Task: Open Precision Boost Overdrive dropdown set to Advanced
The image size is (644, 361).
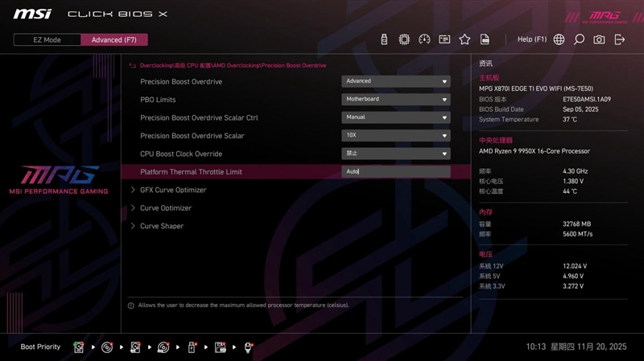Action: (x=396, y=81)
